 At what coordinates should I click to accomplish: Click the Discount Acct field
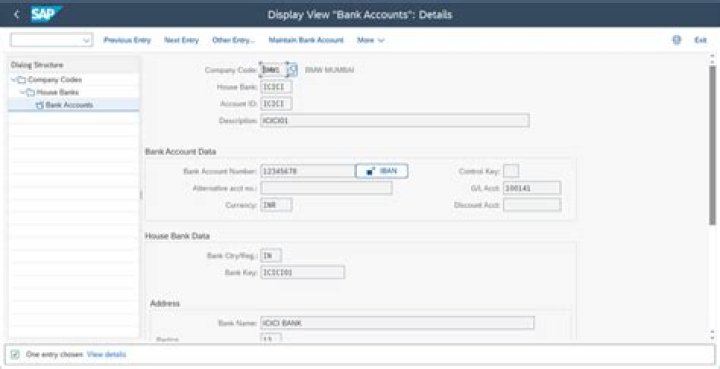(x=532, y=205)
